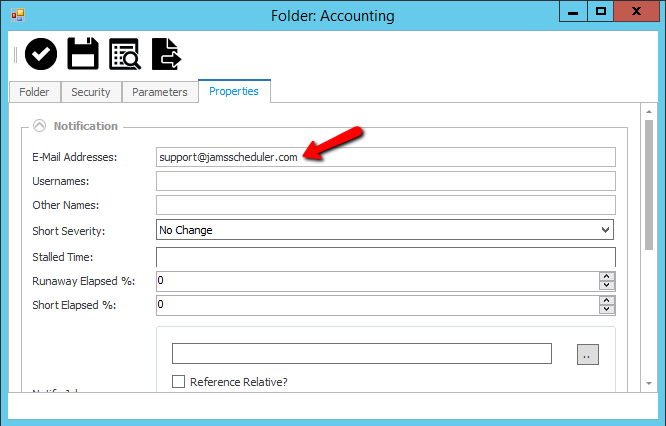Click the vertical scrollbar thumb

pos(649,185)
